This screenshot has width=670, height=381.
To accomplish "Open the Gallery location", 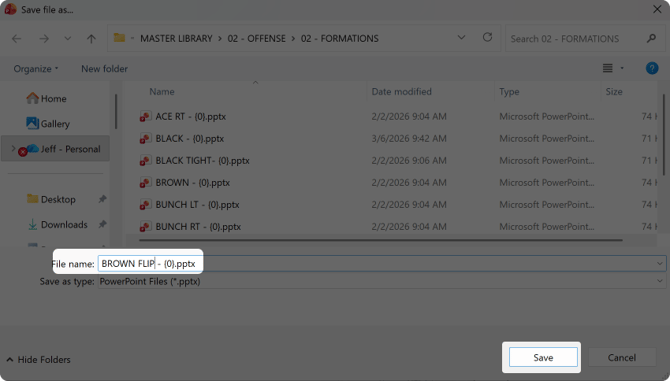I will pyautogui.click(x=47, y=124).
